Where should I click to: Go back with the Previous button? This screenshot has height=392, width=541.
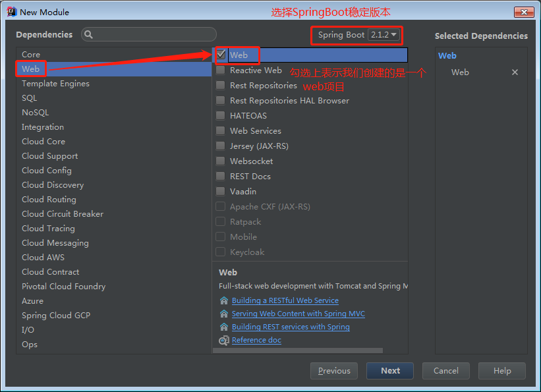click(x=334, y=371)
